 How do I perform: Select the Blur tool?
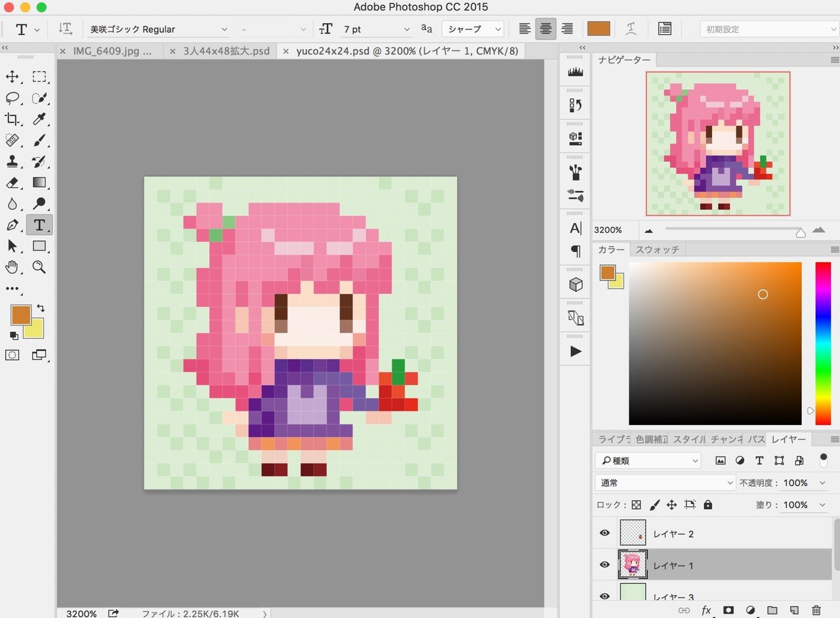[12, 203]
